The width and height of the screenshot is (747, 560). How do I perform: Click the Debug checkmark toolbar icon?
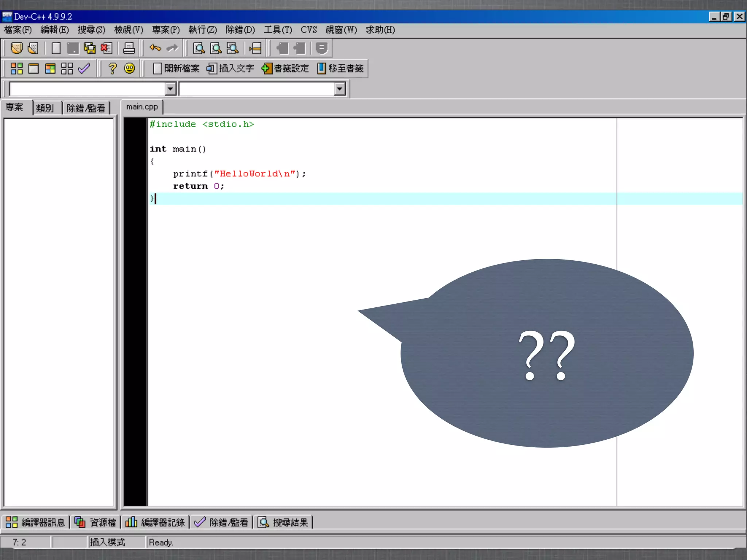pos(84,69)
